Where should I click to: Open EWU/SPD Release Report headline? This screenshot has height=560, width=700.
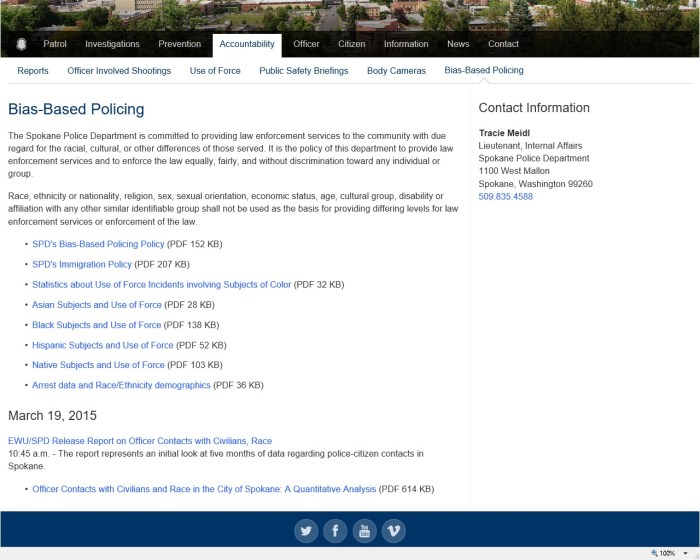(x=140, y=441)
